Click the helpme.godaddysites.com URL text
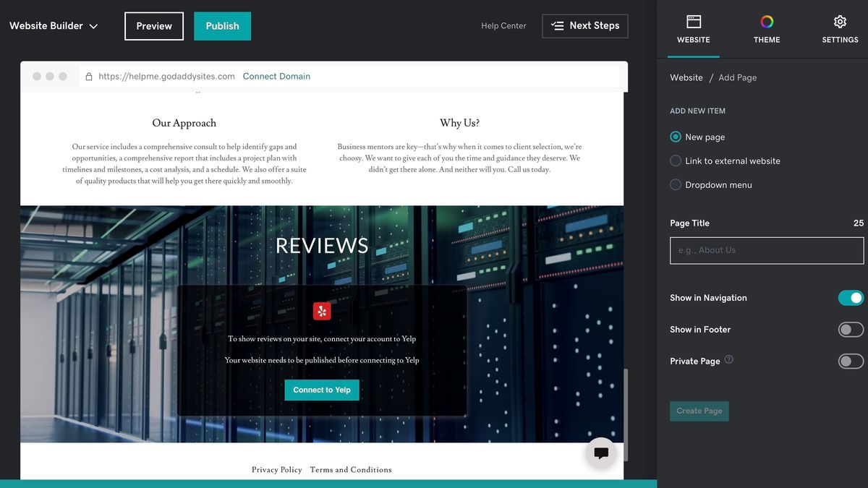This screenshot has width=868, height=488. pyautogui.click(x=166, y=76)
